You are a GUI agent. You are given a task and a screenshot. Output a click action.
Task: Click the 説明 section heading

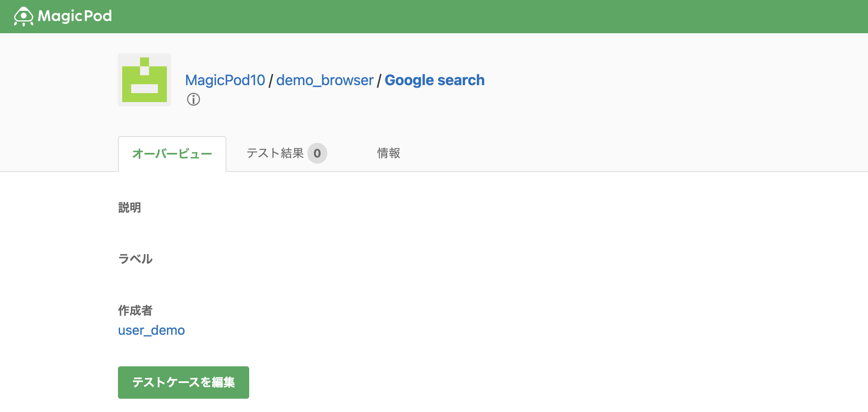pyautogui.click(x=130, y=207)
